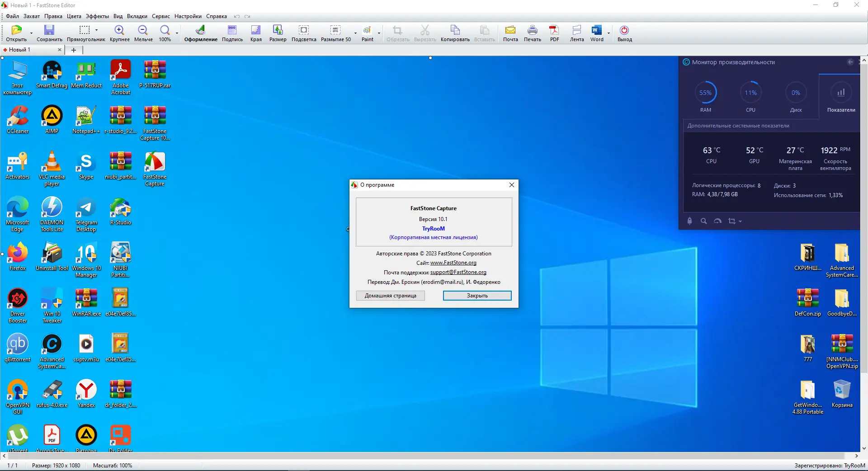
Task: Open the www.FastStone.org website link
Action: point(453,263)
